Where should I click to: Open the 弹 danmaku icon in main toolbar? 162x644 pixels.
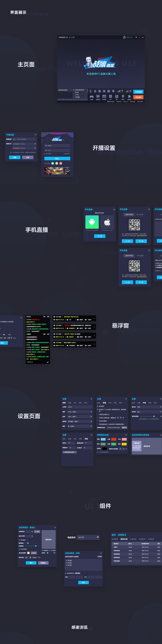(99, 91)
